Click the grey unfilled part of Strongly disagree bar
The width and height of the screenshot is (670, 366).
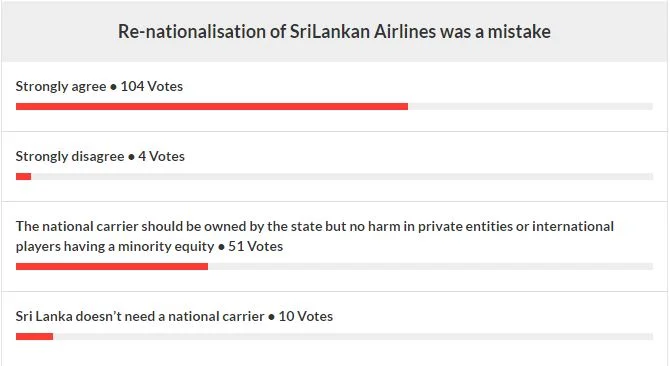(x=342, y=176)
